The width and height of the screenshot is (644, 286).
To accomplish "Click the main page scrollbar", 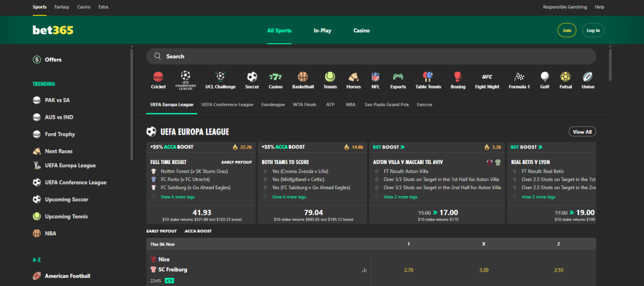I will point(610,65).
